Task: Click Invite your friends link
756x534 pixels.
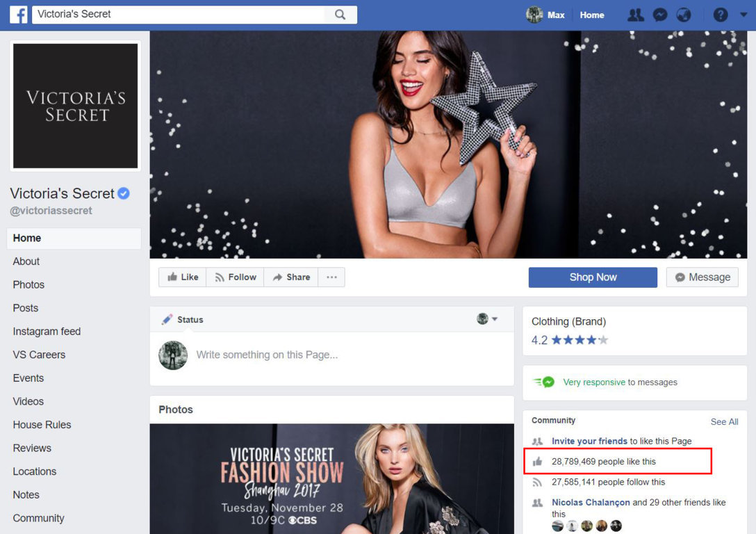Action: coord(589,441)
